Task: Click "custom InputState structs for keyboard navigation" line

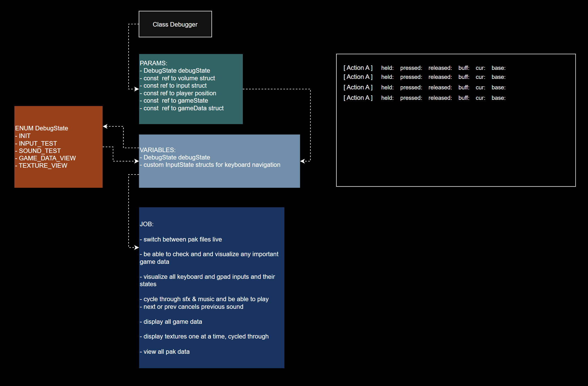Action: 210,165
